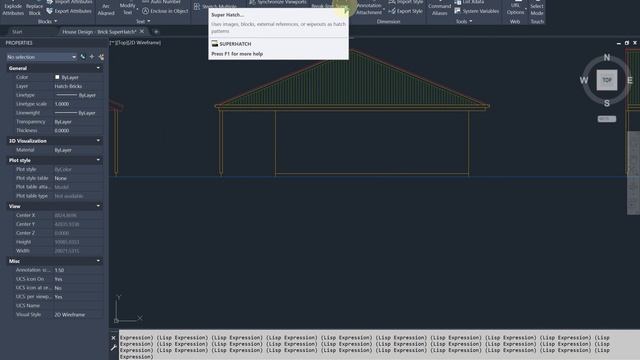Click the Replace Block tool
Image resolution: width=640 pixels, height=360 pixels.
pyautogui.click(x=34, y=8)
